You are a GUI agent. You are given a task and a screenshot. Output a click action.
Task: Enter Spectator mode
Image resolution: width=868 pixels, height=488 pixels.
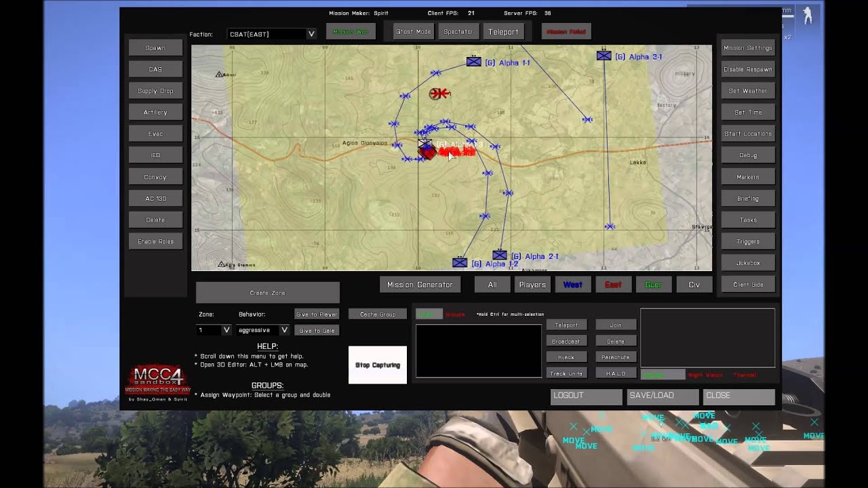[x=458, y=32]
